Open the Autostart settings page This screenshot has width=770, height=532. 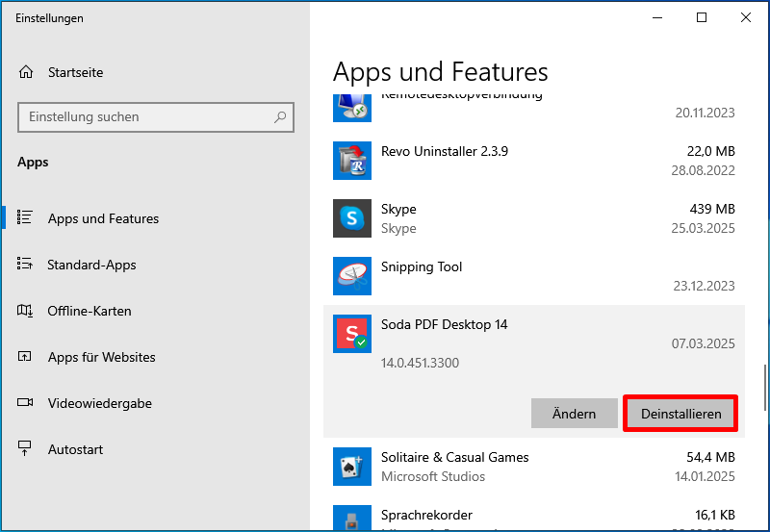click(75, 449)
